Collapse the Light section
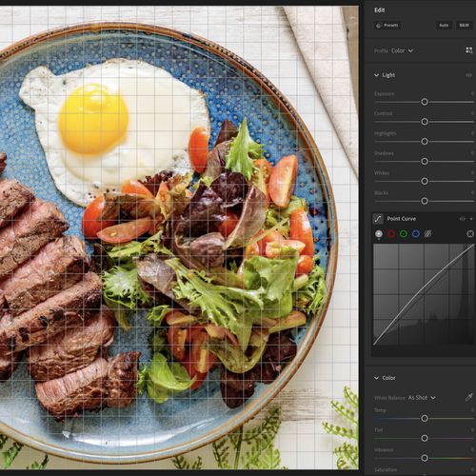This screenshot has width=476, height=476. coord(376,75)
